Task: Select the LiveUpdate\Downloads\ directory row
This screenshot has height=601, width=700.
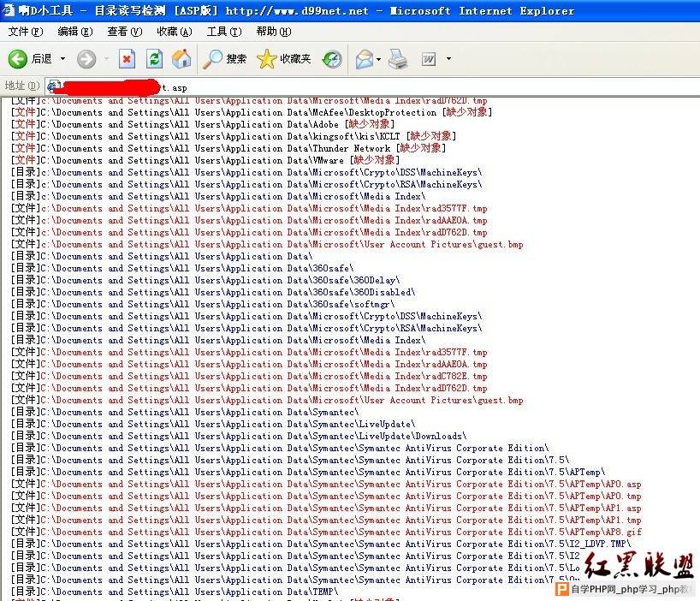Action: (x=239, y=437)
